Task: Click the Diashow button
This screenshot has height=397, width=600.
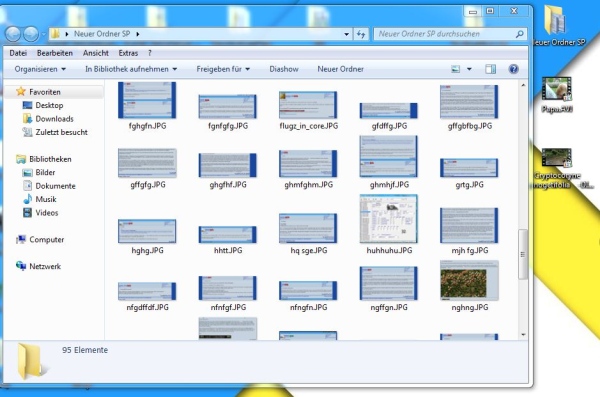Action: click(x=284, y=69)
